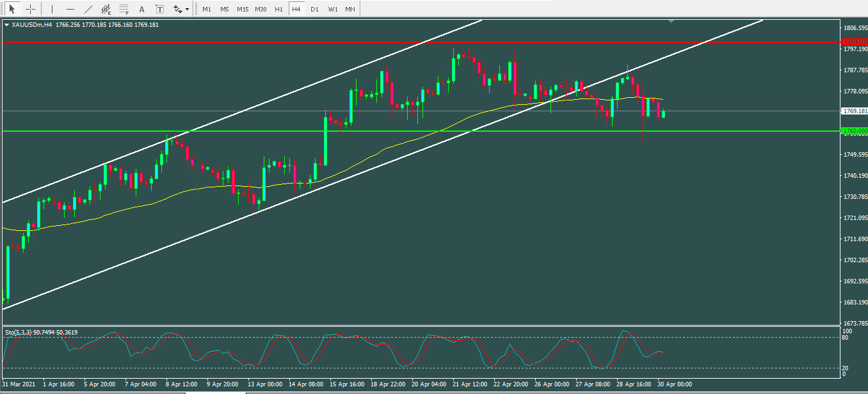
Task: Select the horizontal line drawing tool
Action: pos(70,10)
